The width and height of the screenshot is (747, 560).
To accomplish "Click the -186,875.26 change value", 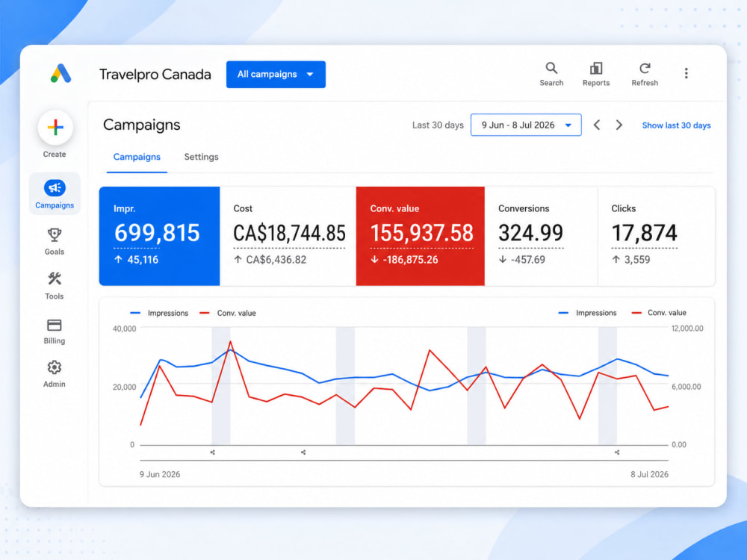I will (410, 260).
